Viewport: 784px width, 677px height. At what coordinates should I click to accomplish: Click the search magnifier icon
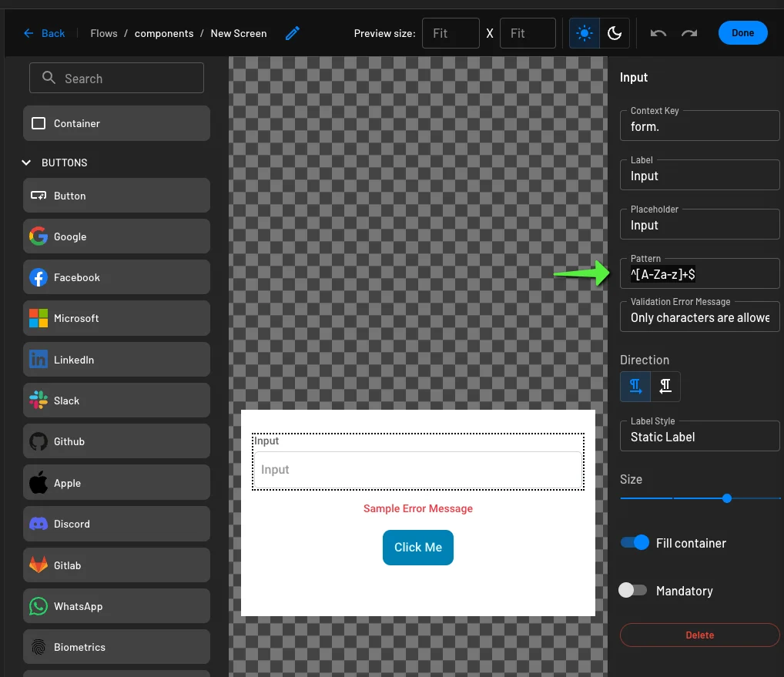[x=49, y=78]
